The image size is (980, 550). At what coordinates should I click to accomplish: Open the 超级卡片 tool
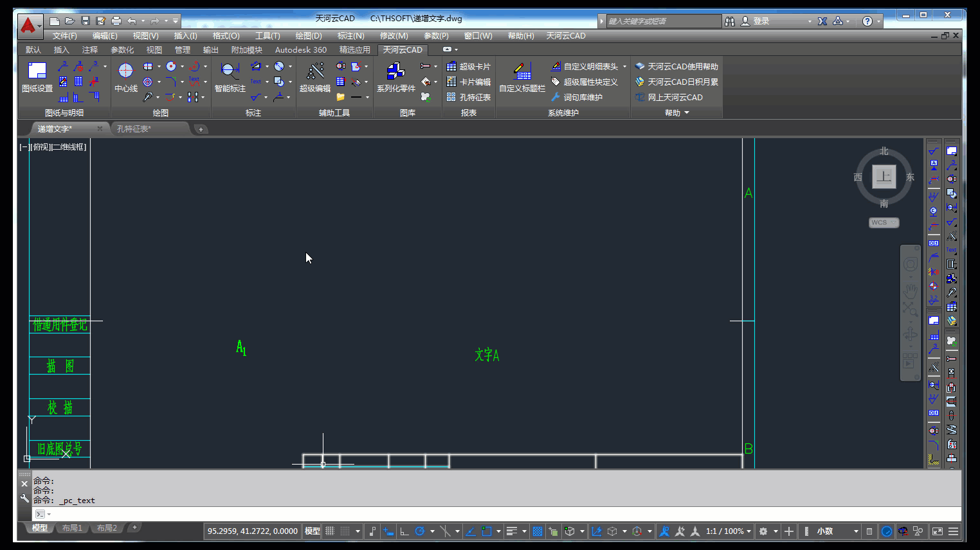pos(469,66)
